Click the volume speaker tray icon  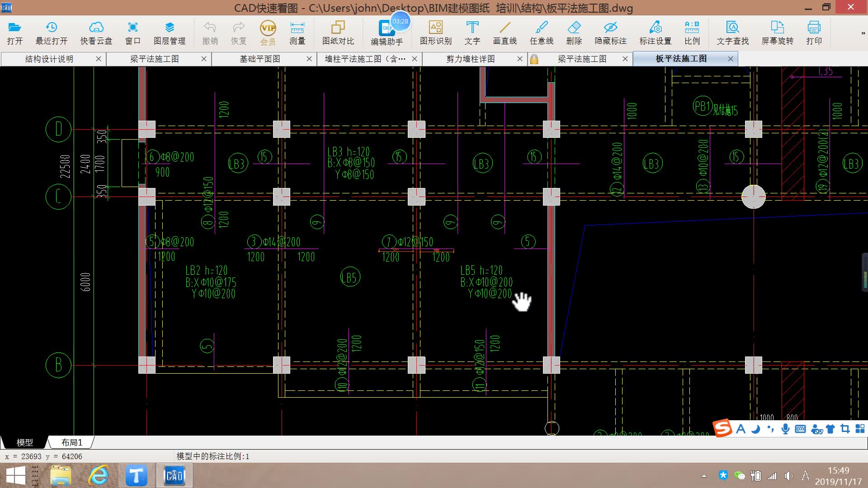tap(788, 476)
